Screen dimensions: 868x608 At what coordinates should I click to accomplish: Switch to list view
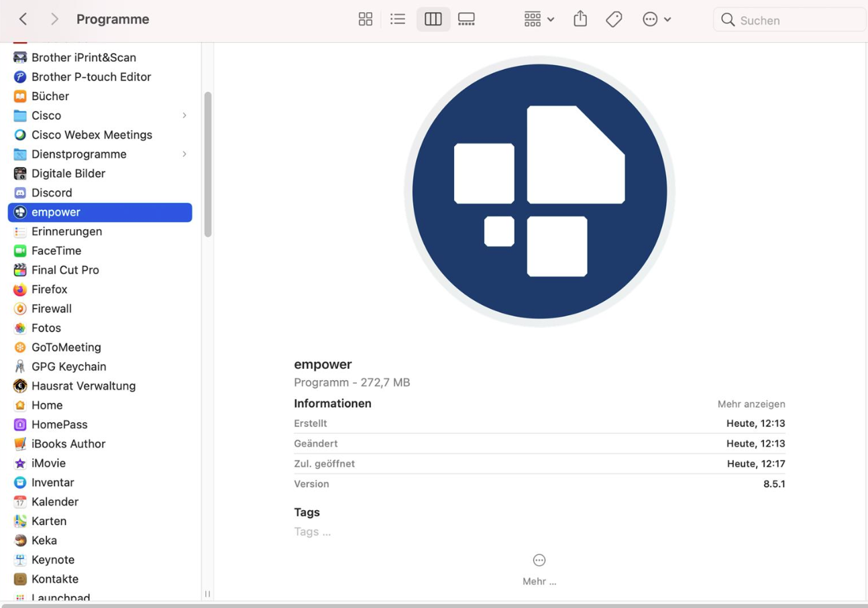(x=398, y=19)
